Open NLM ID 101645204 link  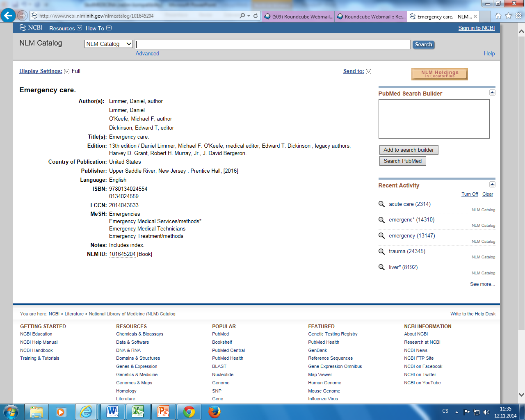122,254
